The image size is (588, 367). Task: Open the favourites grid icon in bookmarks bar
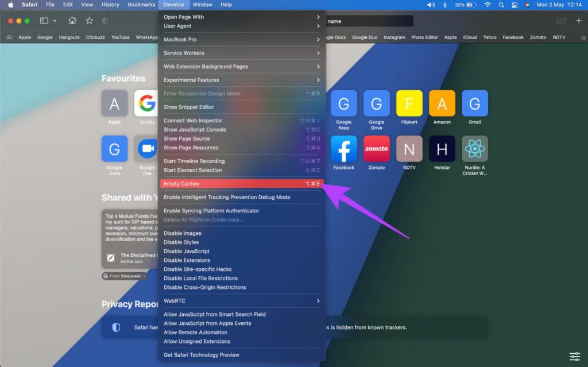(x=9, y=37)
